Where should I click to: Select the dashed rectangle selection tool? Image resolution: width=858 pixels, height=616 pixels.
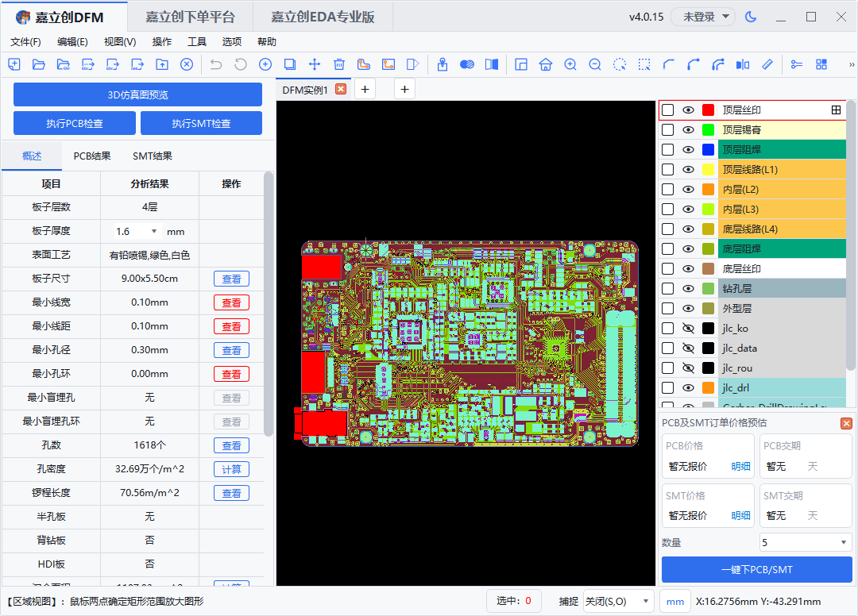[644, 64]
